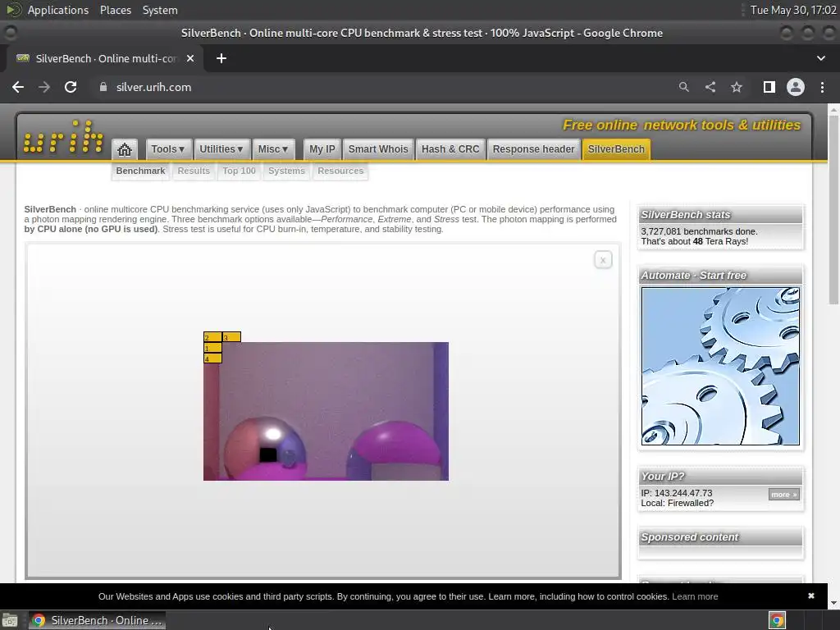
Task: Click the 'Sponsored content' heading
Action: (690, 536)
